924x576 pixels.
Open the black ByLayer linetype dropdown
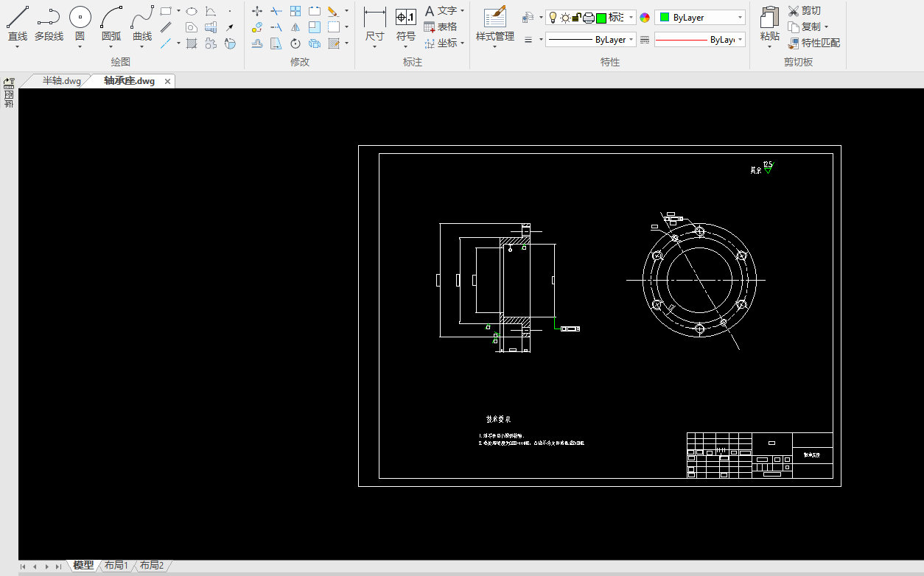pos(631,40)
